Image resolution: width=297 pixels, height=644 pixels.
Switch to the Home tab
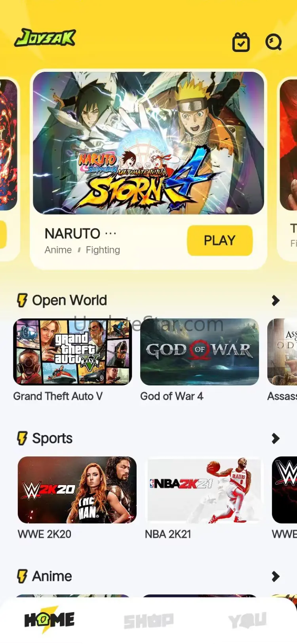point(49,619)
